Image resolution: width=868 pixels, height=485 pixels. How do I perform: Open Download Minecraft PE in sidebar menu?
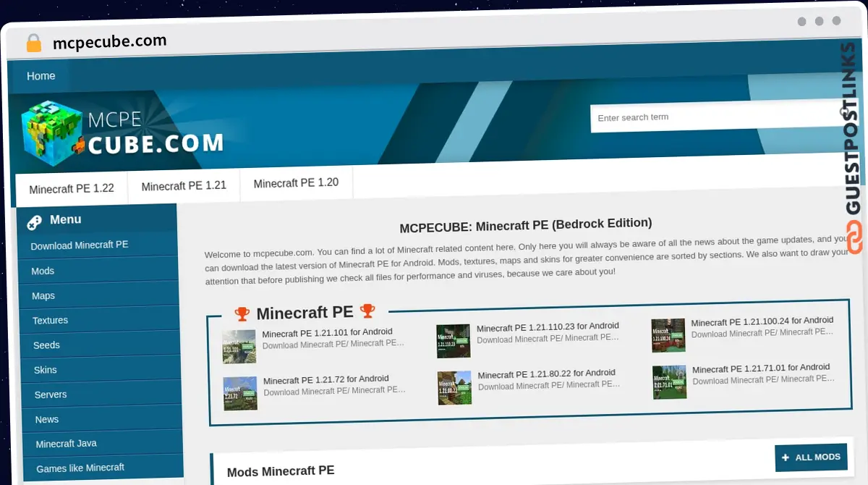98,245
